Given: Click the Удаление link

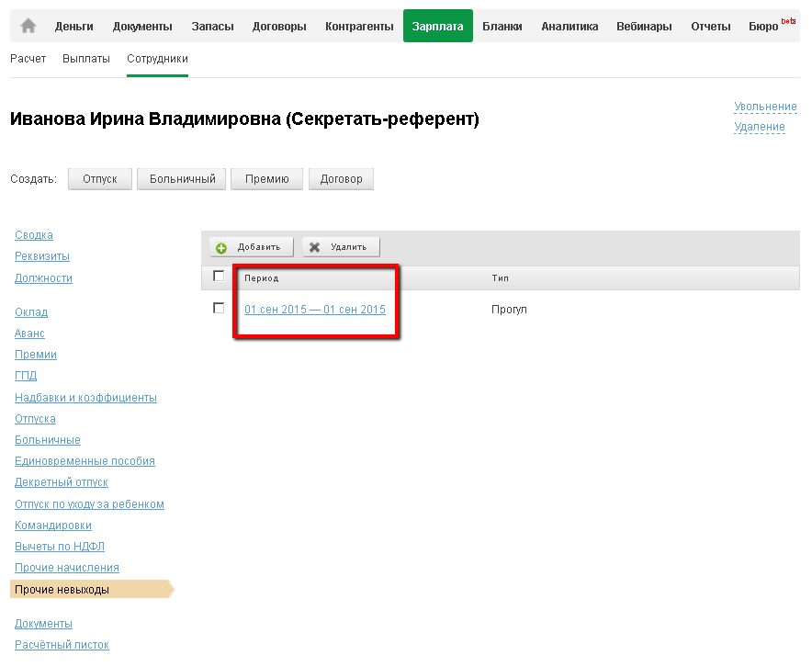Looking at the screenshot, I should point(759,127).
